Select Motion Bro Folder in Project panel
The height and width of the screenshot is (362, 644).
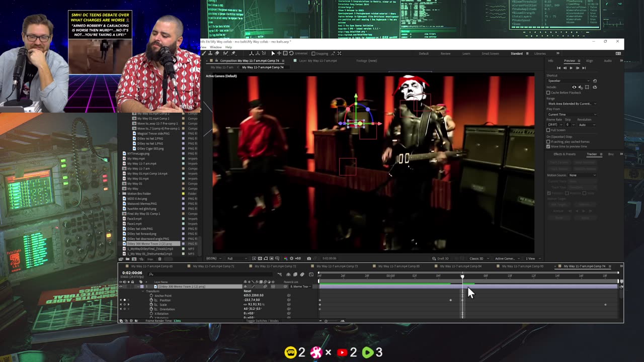point(139,194)
